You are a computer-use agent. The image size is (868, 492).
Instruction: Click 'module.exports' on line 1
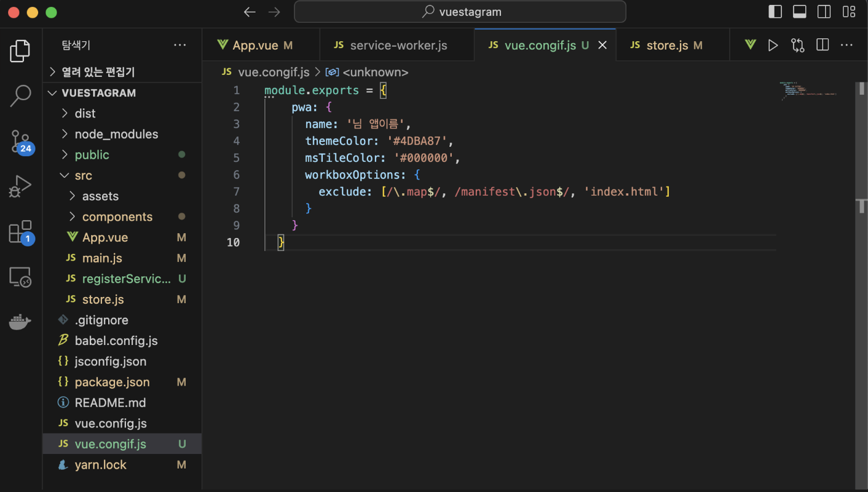pos(312,90)
